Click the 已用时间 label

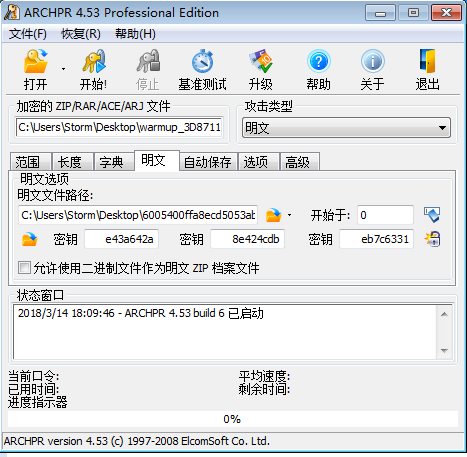point(34,389)
